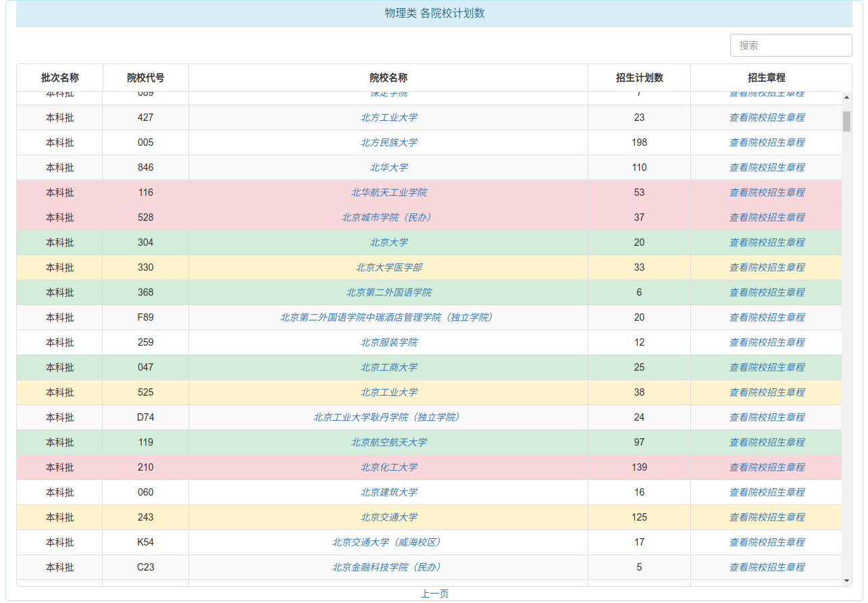Viewport: 868px width, 603px height.
Task: Open 查看院校招生章程 for 北京航空航天大学
Action: coord(767,442)
